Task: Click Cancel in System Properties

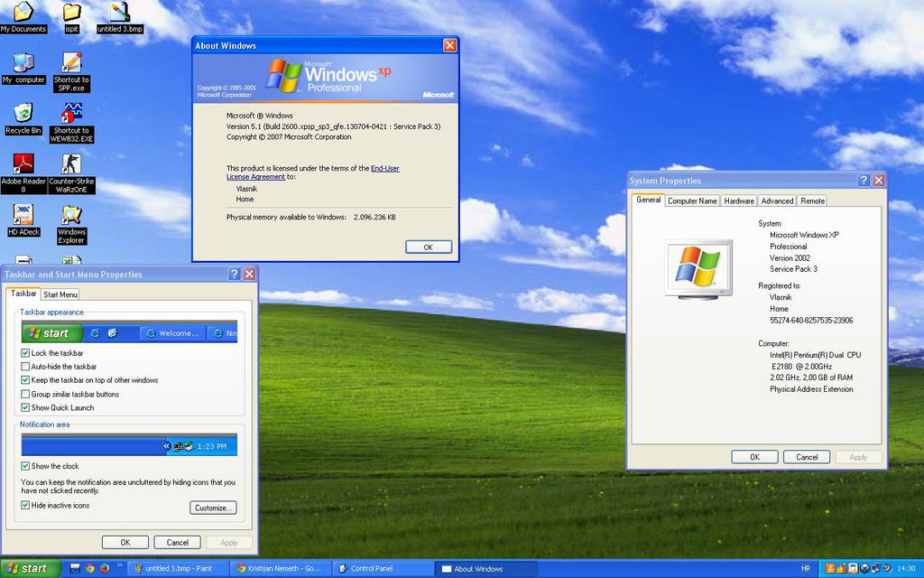Action: pyautogui.click(x=807, y=457)
